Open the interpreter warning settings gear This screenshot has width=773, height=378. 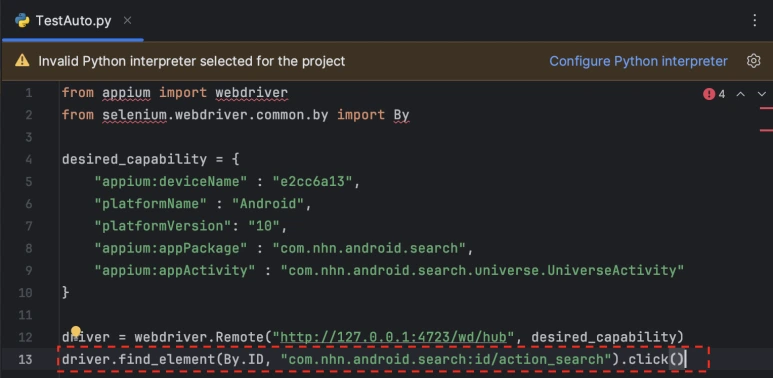tap(753, 61)
